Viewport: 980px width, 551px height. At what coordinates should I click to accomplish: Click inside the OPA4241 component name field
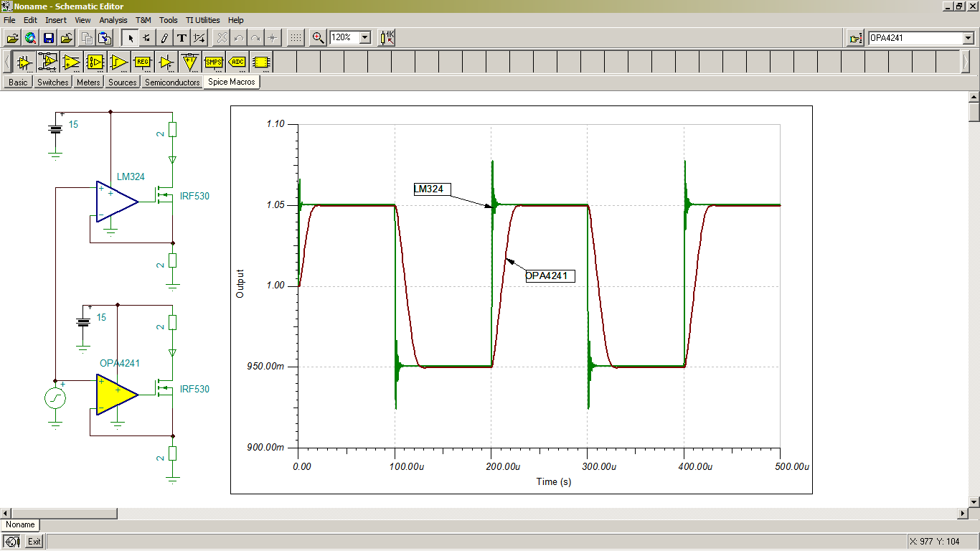[x=915, y=38]
